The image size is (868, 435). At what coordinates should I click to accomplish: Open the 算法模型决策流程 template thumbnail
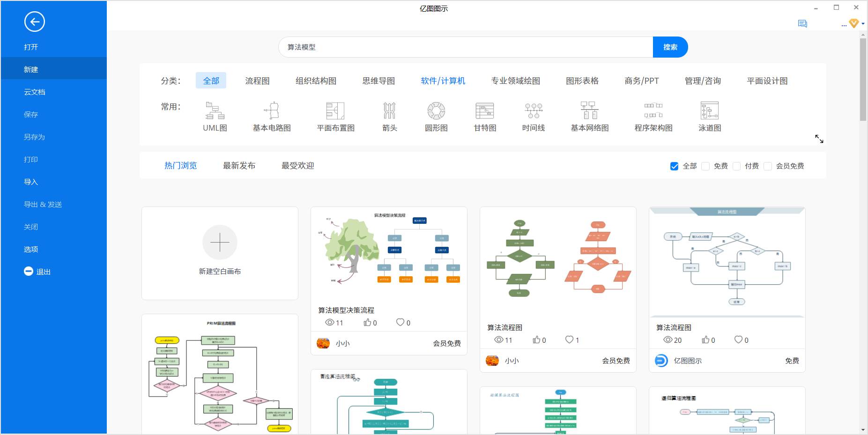(x=389, y=255)
